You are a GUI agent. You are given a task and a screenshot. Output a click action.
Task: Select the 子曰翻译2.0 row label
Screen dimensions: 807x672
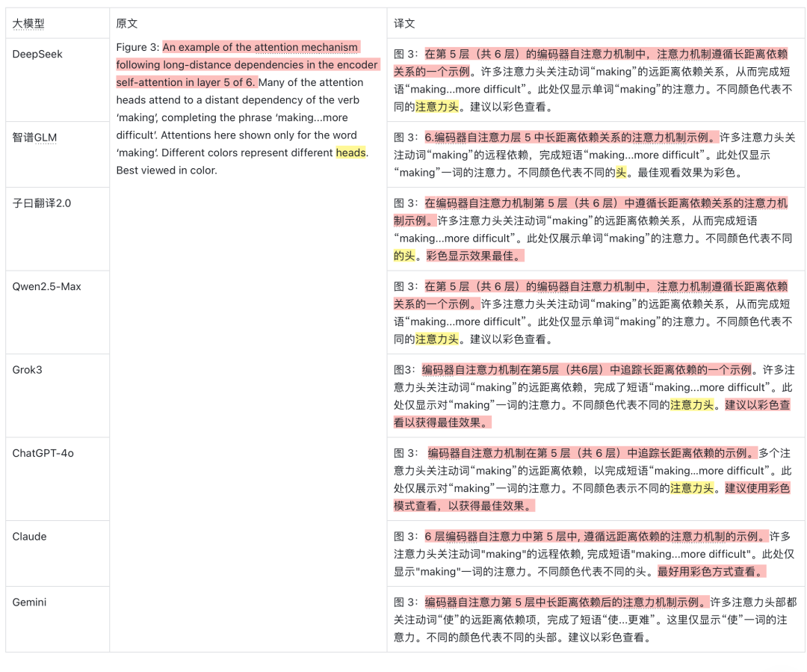coord(42,203)
